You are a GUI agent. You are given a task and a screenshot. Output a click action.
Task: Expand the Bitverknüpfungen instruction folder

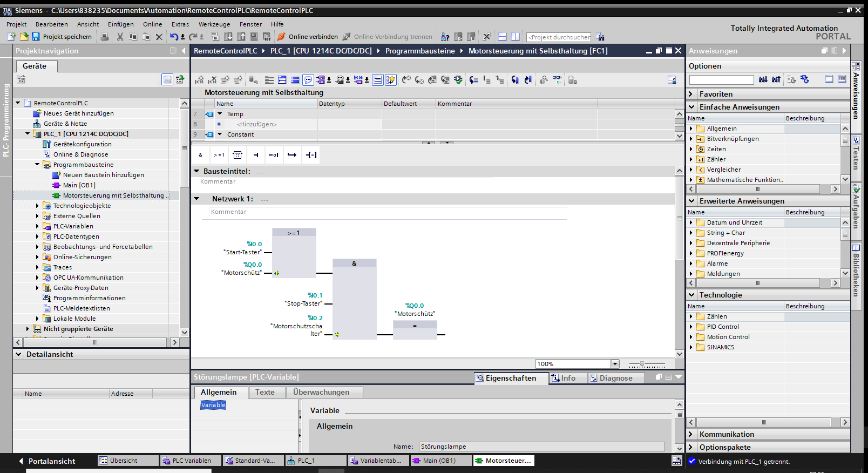pos(691,139)
